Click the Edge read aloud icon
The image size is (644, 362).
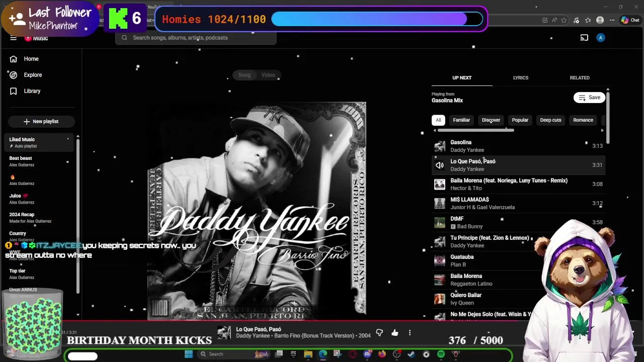coord(554,20)
